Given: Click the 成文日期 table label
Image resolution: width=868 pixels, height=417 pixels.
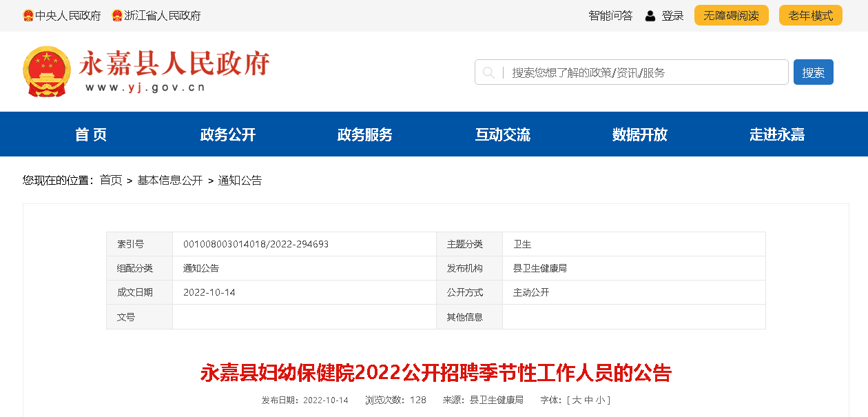Looking at the screenshot, I should pos(135,292).
